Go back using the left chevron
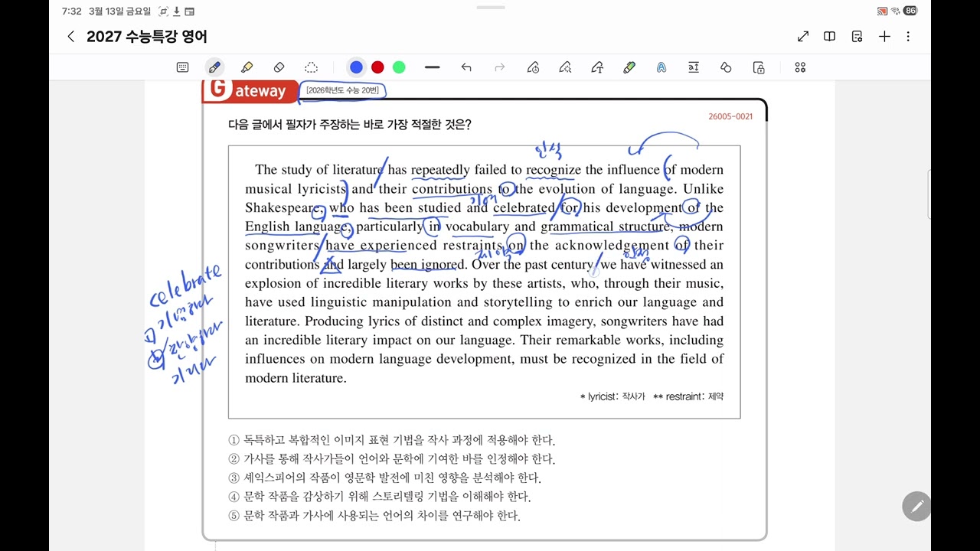The height and width of the screenshot is (551, 980). (x=71, y=37)
